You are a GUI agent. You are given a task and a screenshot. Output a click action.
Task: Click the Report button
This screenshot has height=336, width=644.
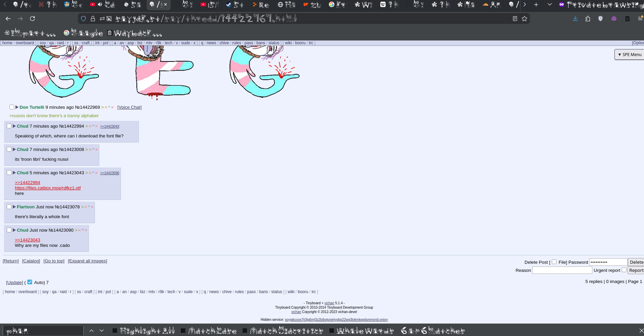636,270
